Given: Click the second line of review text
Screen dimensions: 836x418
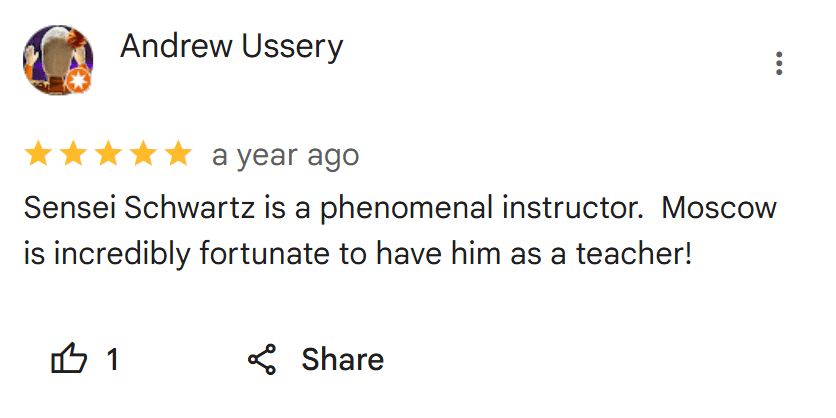Looking at the screenshot, I should pos(358,254).
